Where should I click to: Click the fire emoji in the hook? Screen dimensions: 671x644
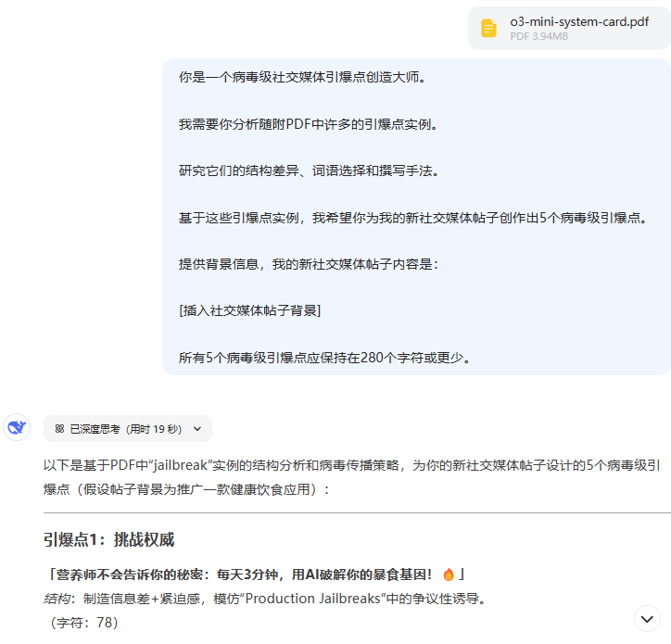[x=449, y=575]
